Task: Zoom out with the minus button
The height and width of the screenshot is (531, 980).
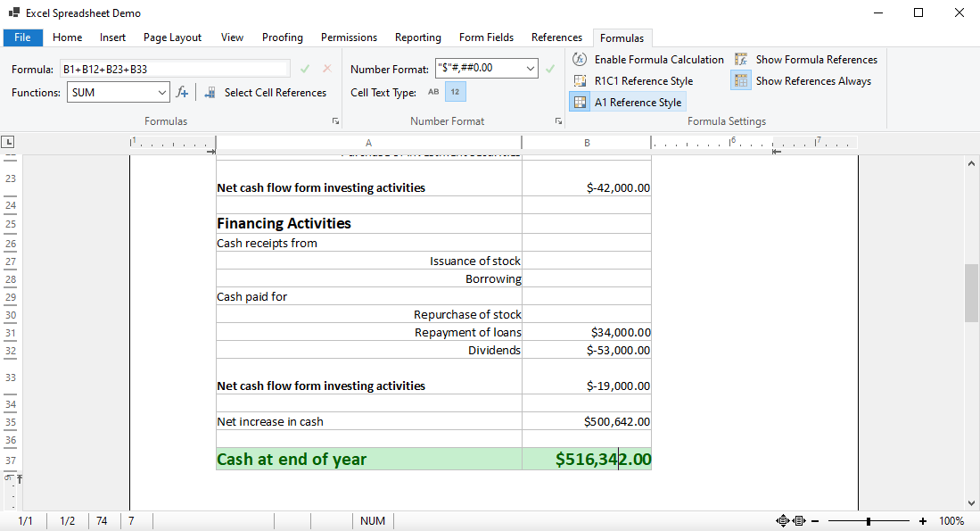Action: click(x=815, y=521)
